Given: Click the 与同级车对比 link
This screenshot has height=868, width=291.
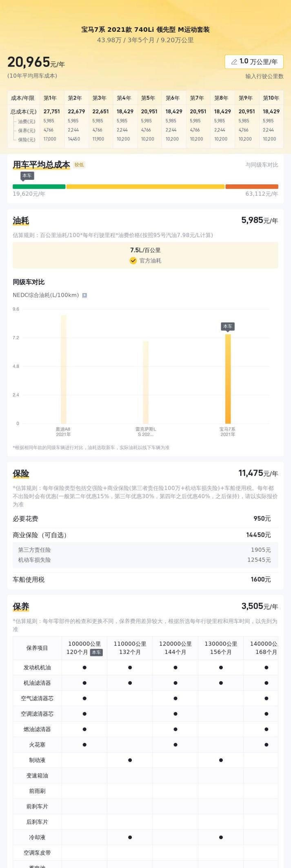Looking at the screenshot, I should coord(262,165).
